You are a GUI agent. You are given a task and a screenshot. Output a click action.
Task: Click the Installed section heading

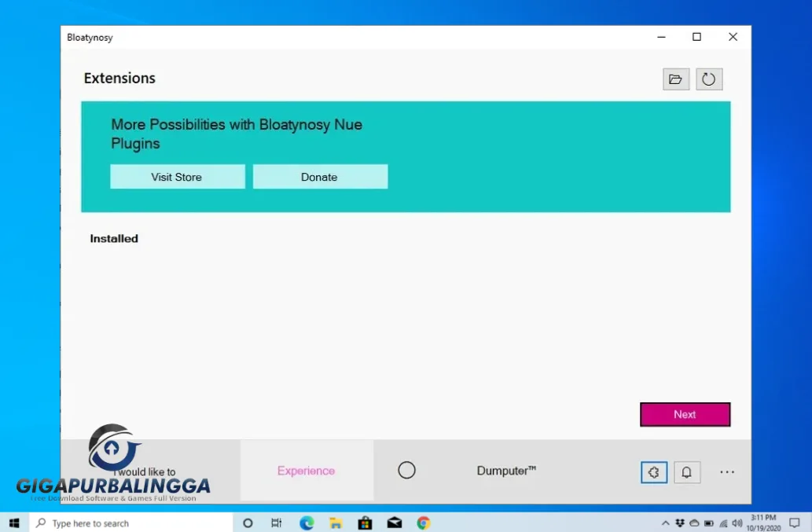[x=114, y=239]
